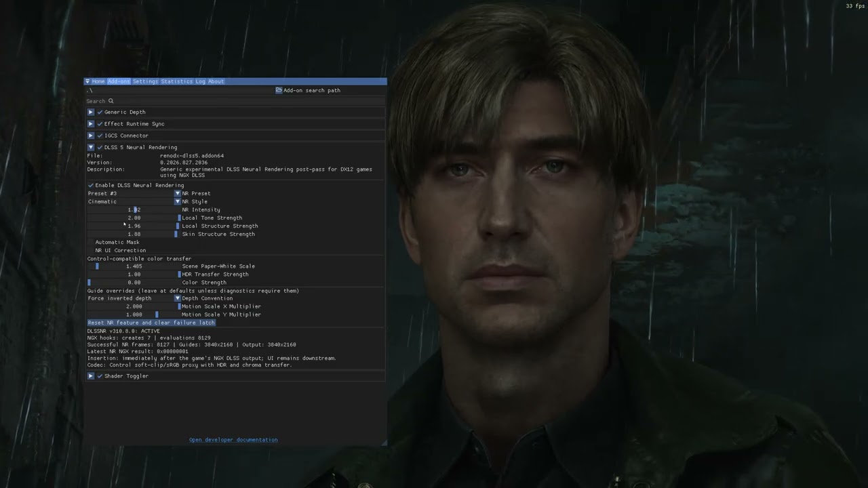Open the Depth Convention dropdown

pyautogui.click(x=178, y=298)
